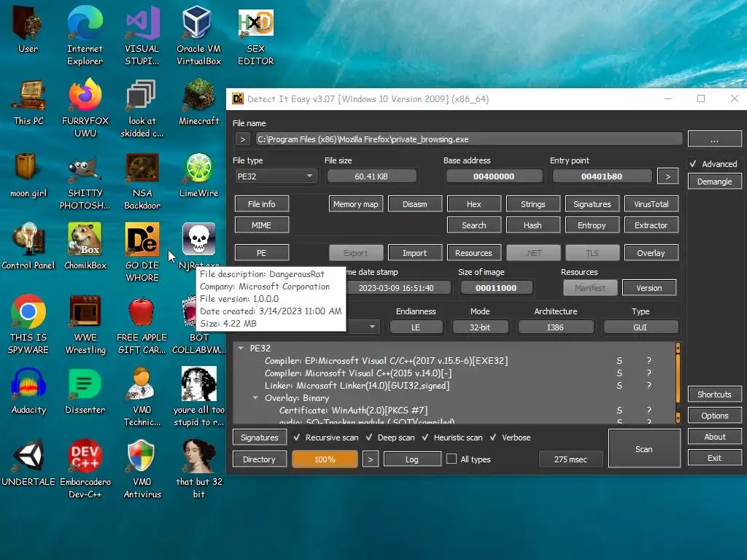
Task: Open the Embarcadero Dev-C++ desktop icon
Action: (85, 469)
